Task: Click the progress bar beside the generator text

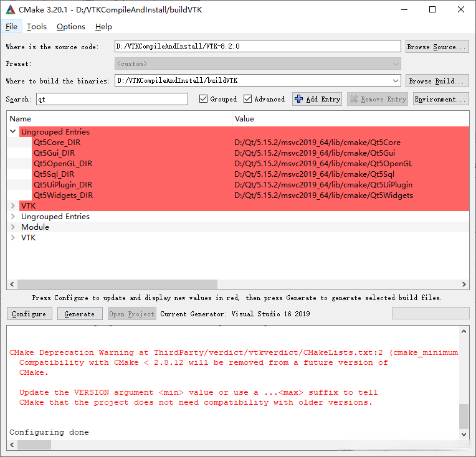Action: [x=431, y=313]
